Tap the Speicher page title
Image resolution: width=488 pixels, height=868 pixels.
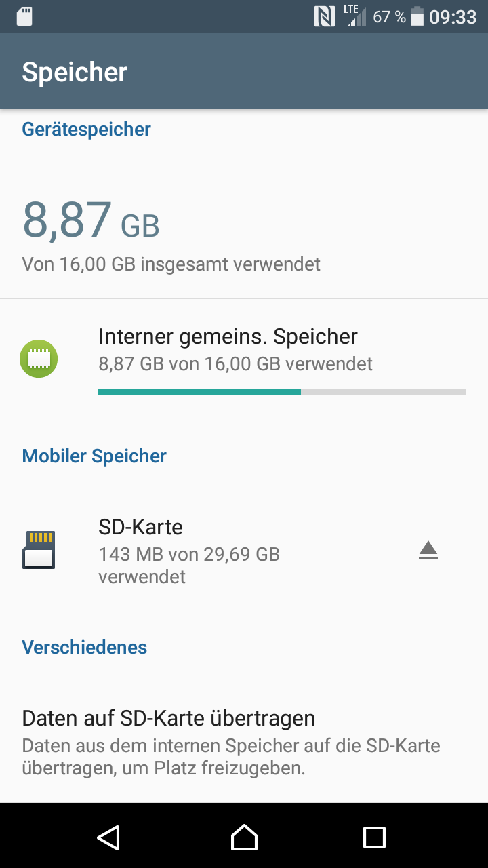click(x=75, y=72)
